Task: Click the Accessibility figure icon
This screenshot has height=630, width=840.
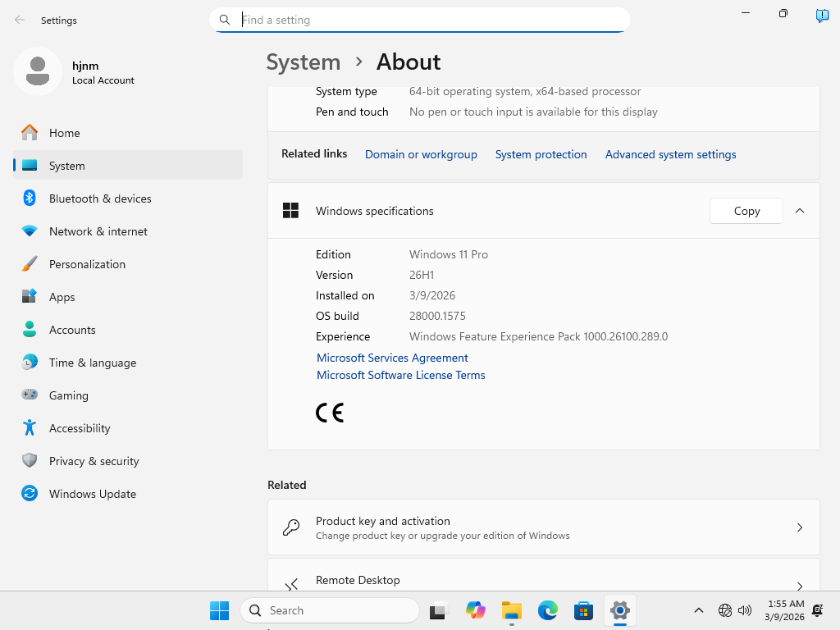Action: coord(30,428)
